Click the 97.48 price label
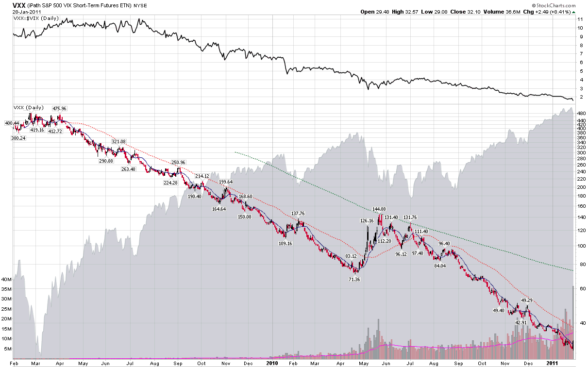 pyautogui.click(x=418, y=253)
